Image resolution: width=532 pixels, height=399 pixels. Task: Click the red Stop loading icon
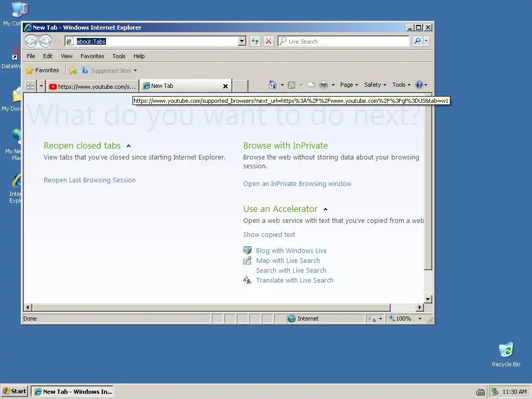269,42
